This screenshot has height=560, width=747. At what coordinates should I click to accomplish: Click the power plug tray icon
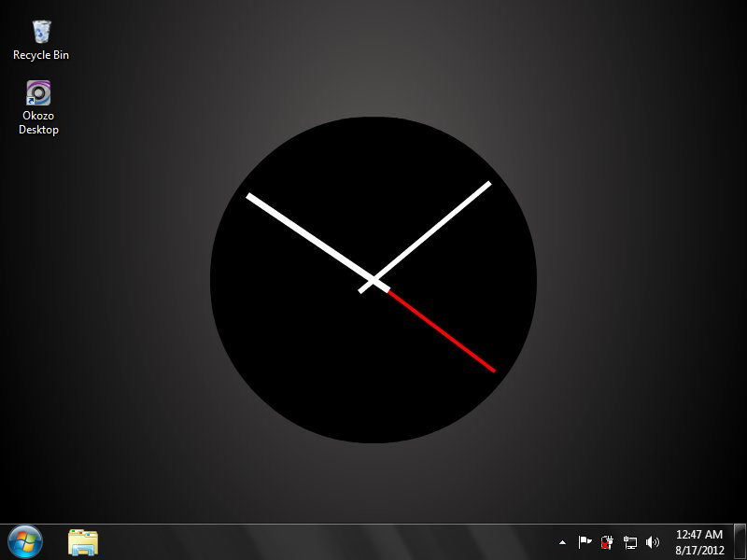point(606,542)
